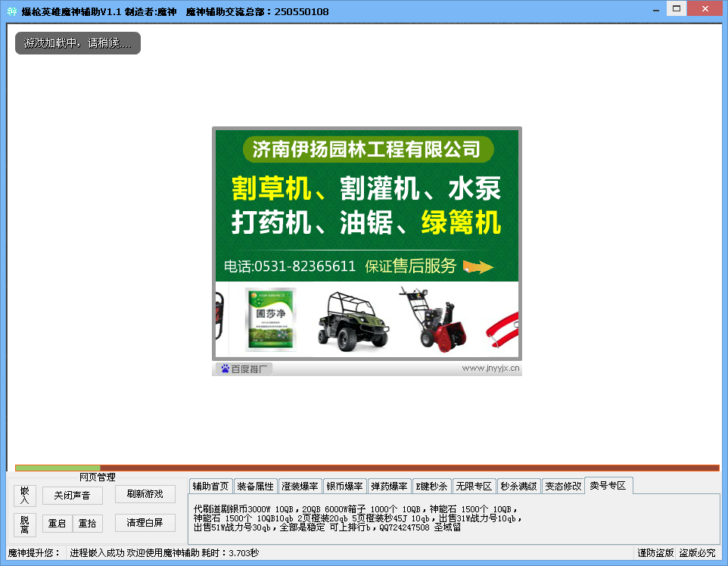The width and height of the screenshot is (728, 566).
Task: Click the 魔神提升您 status label
Action: pos(34,553)
